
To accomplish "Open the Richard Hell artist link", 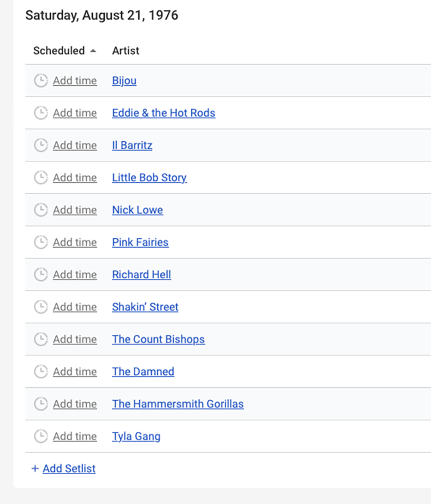I will 141,274.
